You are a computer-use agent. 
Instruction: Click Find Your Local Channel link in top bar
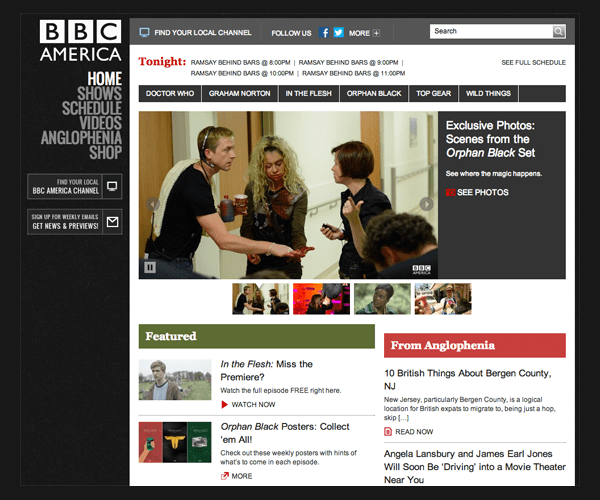[203, 33]
